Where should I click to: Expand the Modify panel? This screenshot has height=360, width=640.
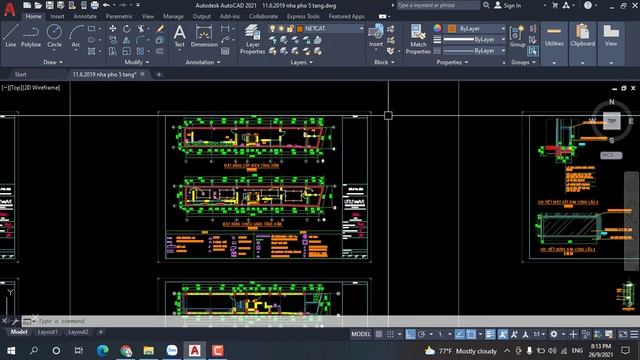[137, 62]
